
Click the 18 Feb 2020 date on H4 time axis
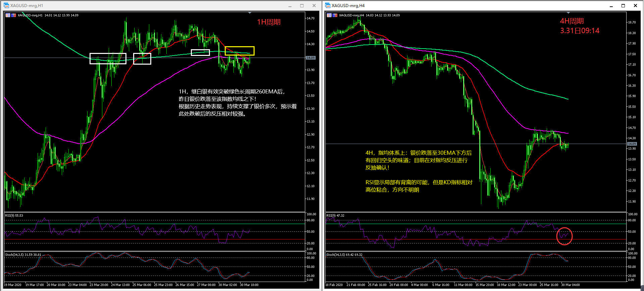click(x=334, y=285)
